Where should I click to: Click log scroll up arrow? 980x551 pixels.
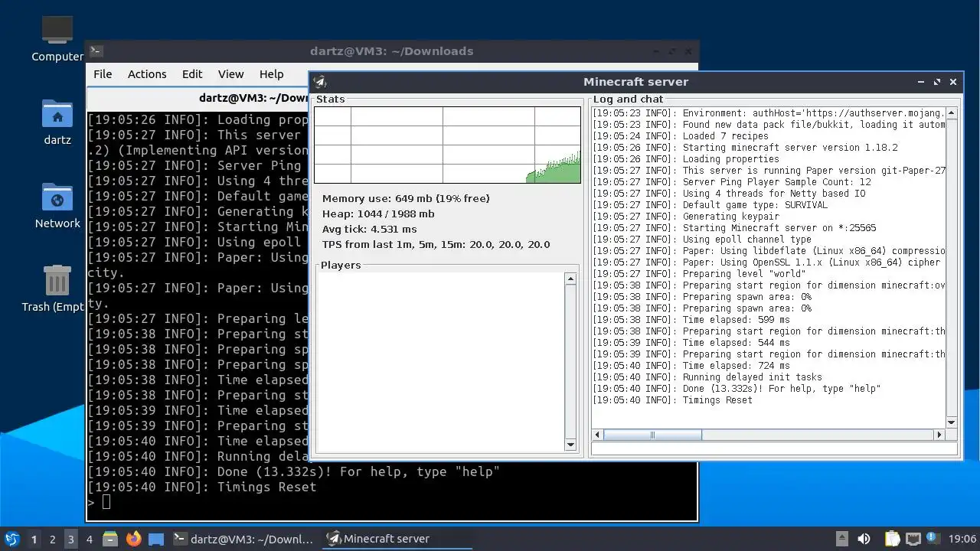coord(952,113)
